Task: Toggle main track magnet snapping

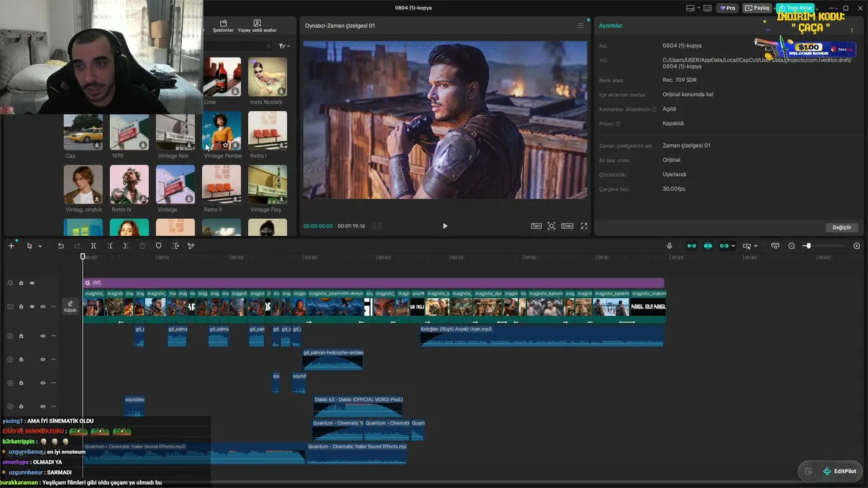Action: pyautogui.click(x=692, y=246)
